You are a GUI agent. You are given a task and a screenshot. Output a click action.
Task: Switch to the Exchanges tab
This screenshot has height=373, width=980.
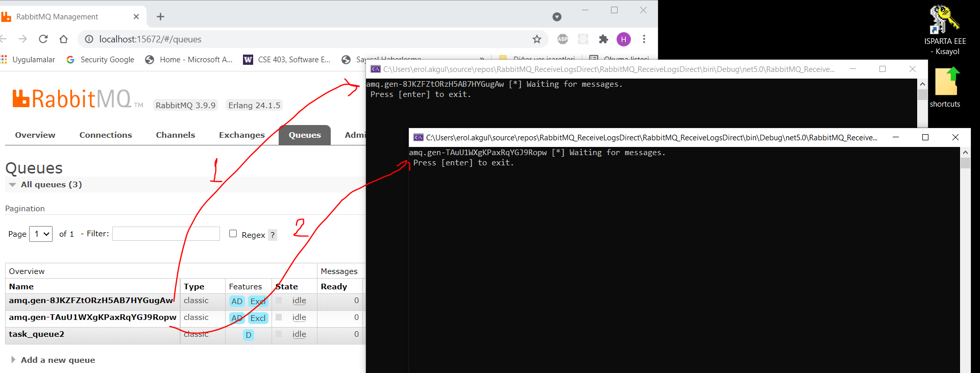pos(241,135)
